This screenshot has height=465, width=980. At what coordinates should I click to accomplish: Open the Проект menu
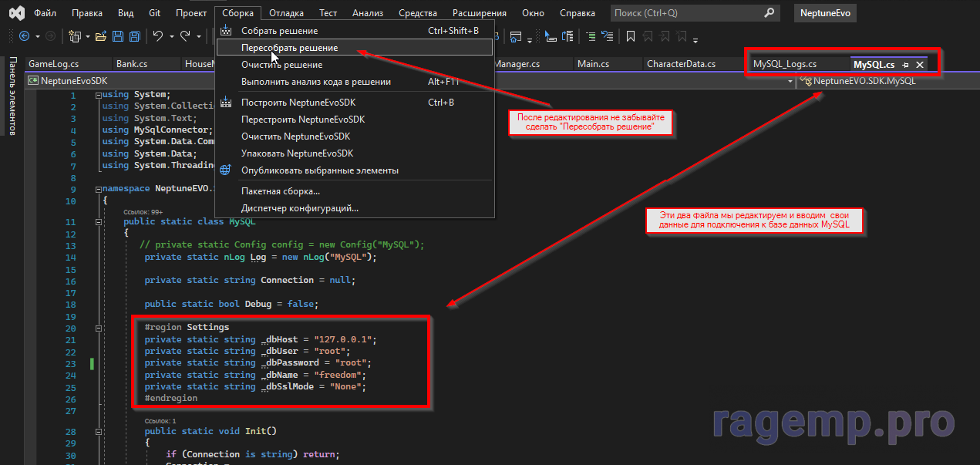point(190,13)
